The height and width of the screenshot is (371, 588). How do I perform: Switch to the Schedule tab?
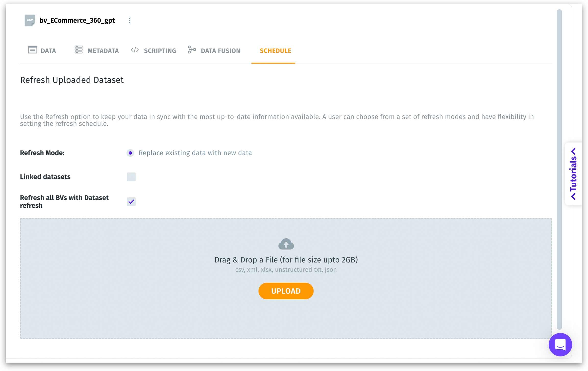[275, 51]
